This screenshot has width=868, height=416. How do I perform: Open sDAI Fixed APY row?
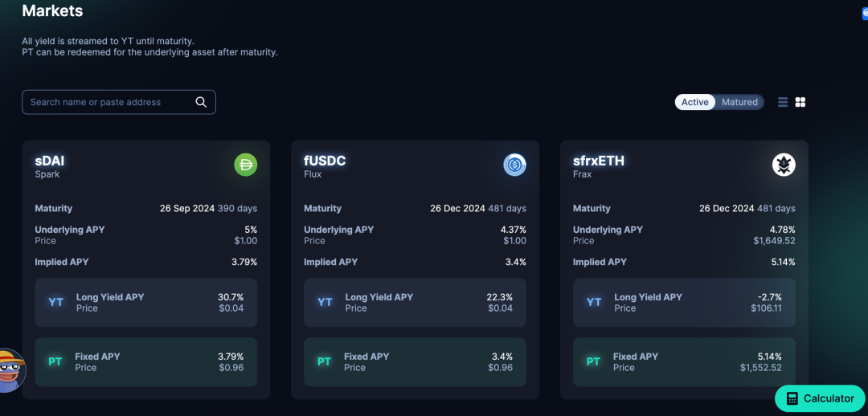145,362
